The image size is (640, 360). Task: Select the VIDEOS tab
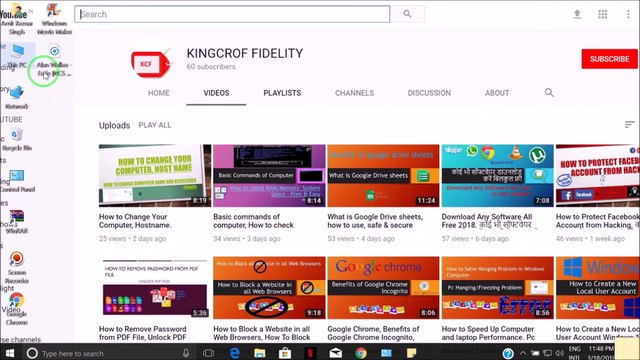coord(216,93)
